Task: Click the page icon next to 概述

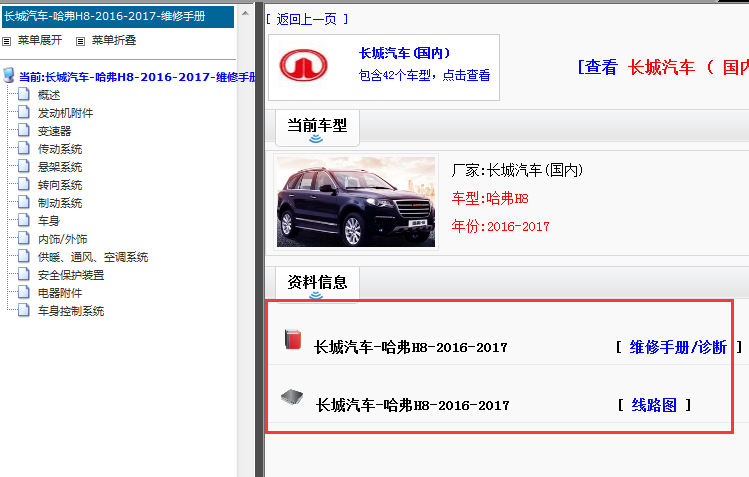Action: 24,94
